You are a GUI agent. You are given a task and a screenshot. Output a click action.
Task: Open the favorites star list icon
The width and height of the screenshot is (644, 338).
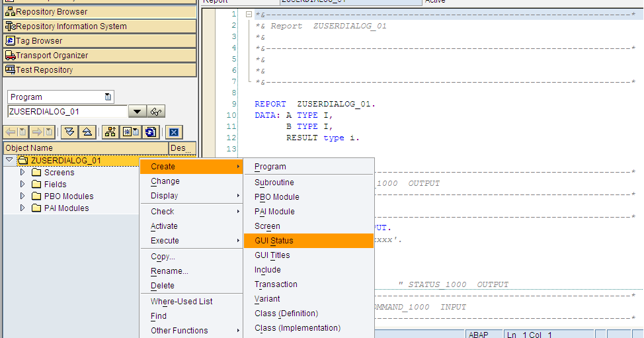coord(131,132)
